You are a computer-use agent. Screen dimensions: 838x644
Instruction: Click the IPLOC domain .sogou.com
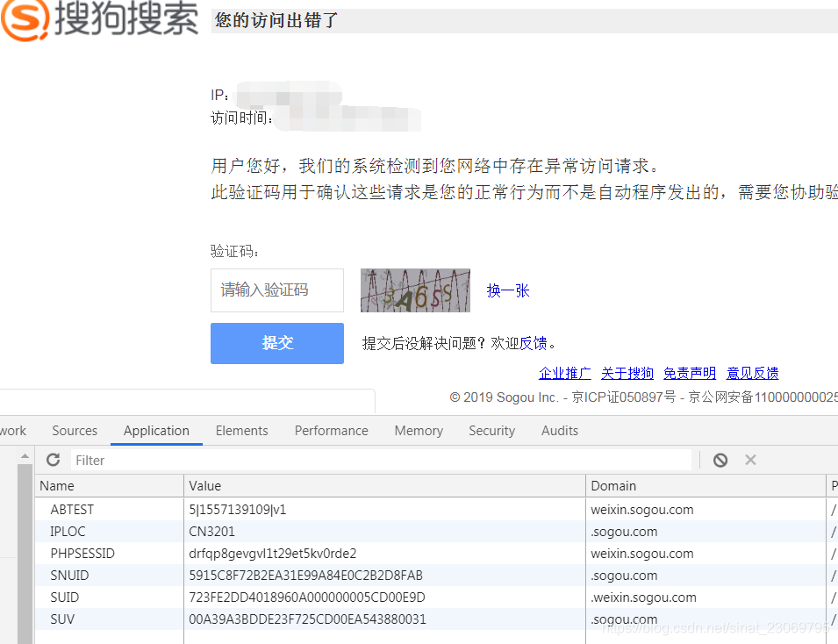624,532
